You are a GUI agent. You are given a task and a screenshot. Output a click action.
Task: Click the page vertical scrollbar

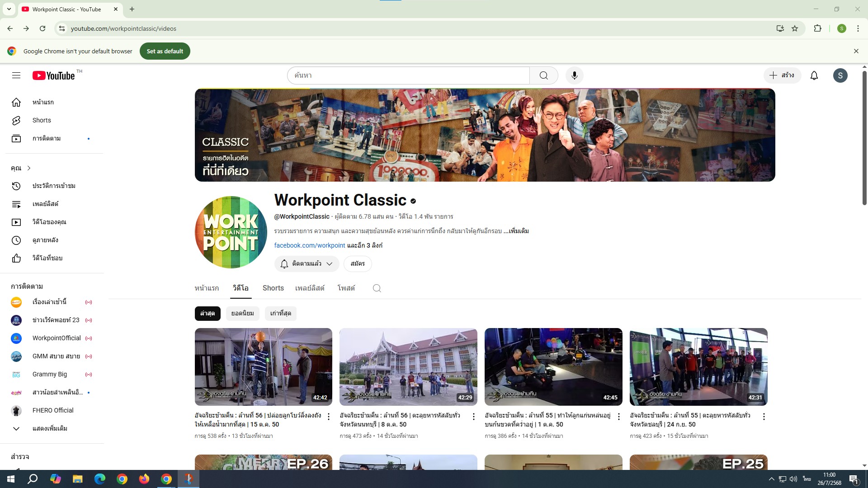pyautogui.click(x=864, y=138)
